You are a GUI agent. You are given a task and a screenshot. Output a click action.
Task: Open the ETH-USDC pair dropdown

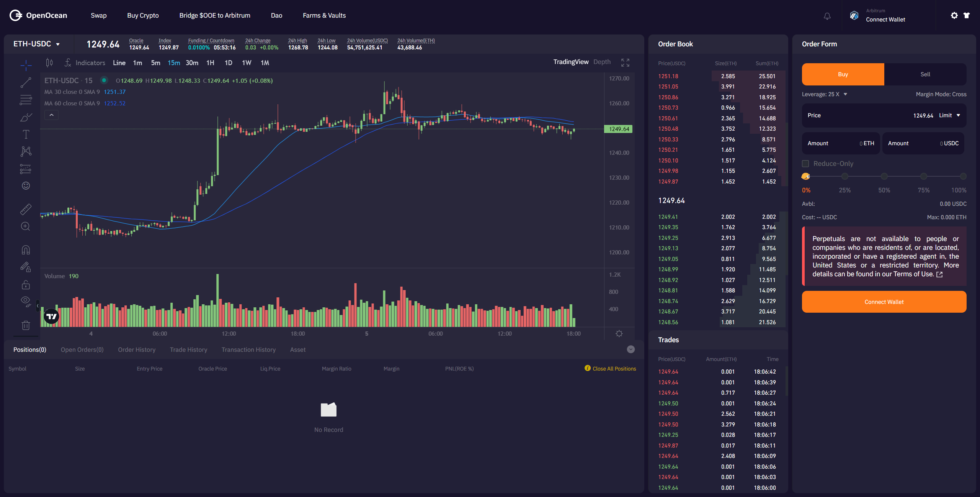(x=37, y=44)
